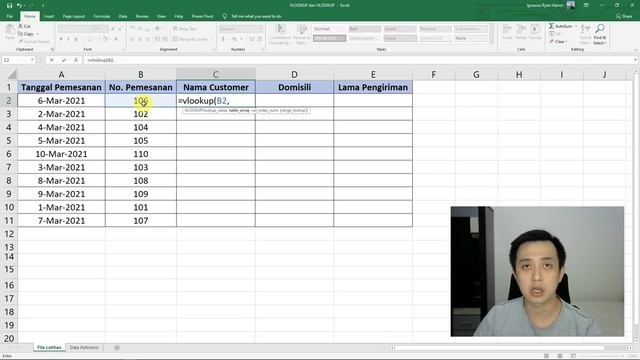640x360 pixels.
Task: Open AutoSum in the Editing group
Action: pos(561,26)
